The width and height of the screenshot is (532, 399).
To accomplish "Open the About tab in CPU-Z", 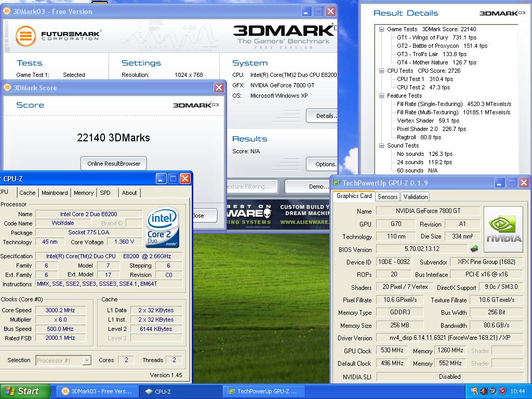I will 129,193.
